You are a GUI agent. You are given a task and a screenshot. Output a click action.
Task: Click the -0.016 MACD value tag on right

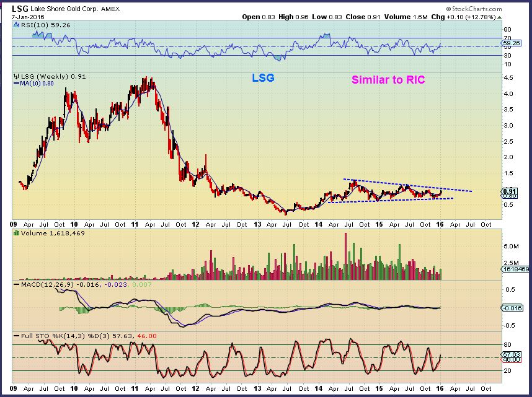tap(512, 308)
